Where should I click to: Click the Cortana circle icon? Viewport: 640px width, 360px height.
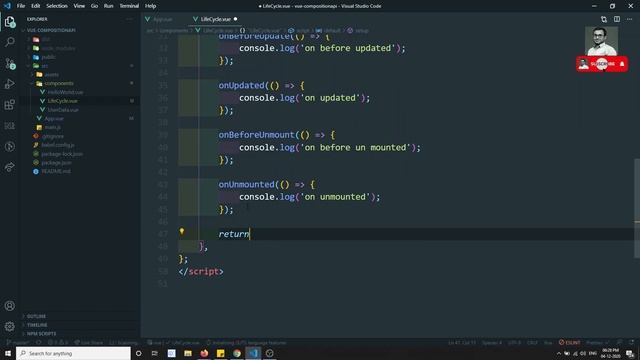[x=138, y=353]
